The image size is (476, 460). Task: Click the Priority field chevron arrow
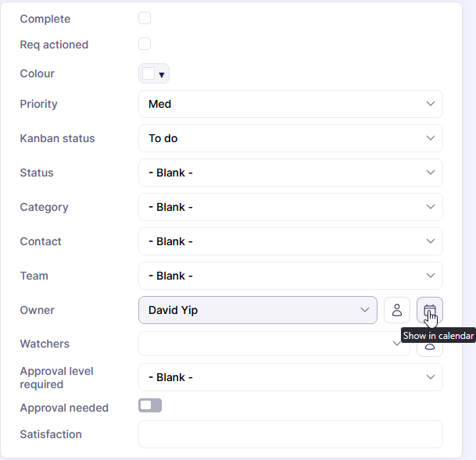click(x=431, y=104)
